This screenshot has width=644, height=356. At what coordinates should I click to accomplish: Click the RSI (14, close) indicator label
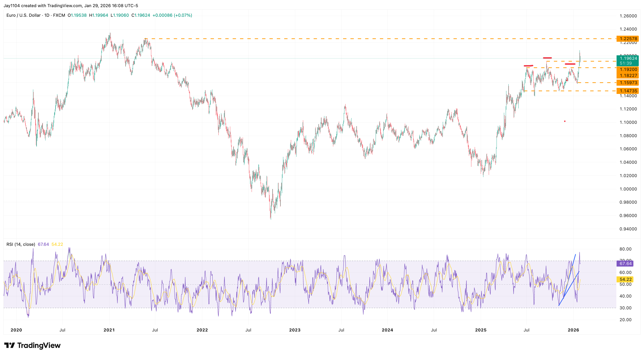pyautogui.click(x=21, y=244)
